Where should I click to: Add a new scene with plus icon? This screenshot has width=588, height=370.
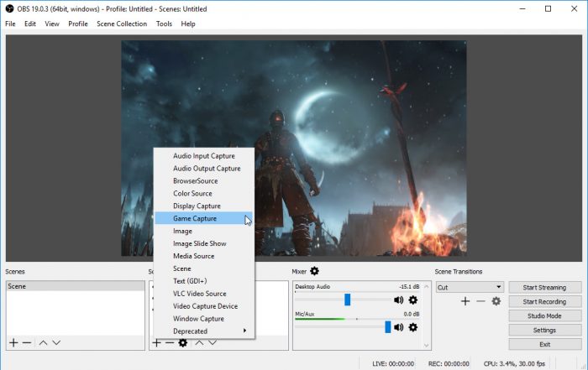tap(13, 342)
